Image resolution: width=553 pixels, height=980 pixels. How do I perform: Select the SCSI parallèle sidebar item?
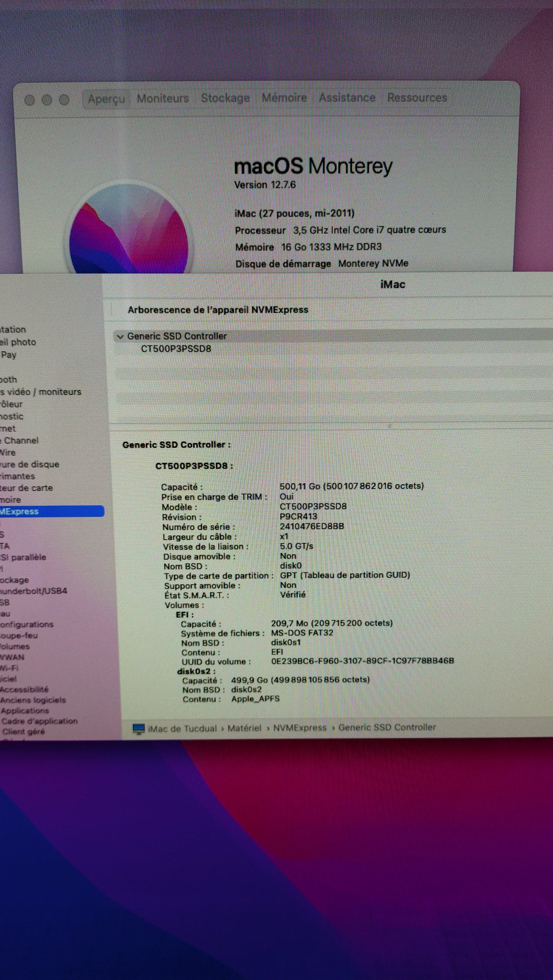[x=23, y=557]
